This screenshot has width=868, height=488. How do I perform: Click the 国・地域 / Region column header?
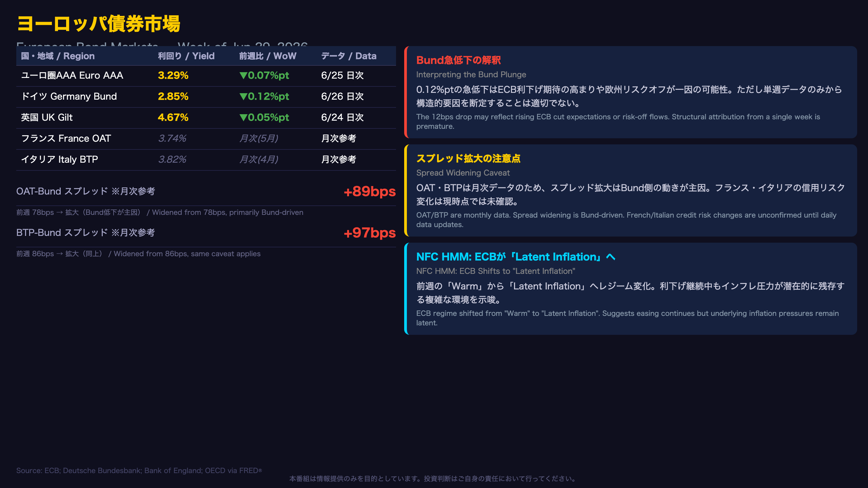point(58,56)
